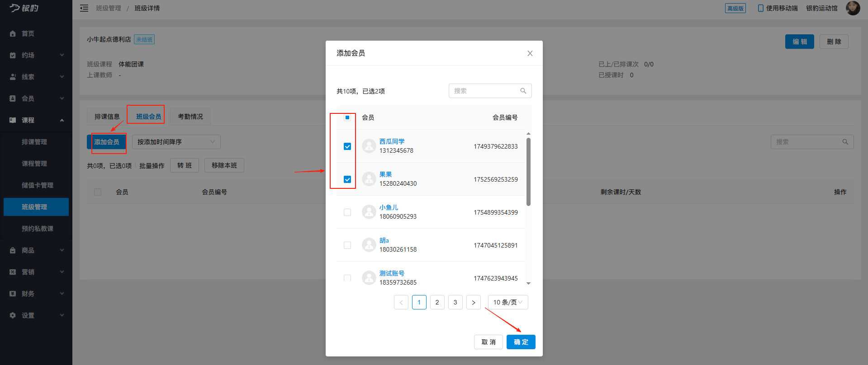Click the 设置 gear icon in sidebar
868x365 pixels.
pos(13,315)
